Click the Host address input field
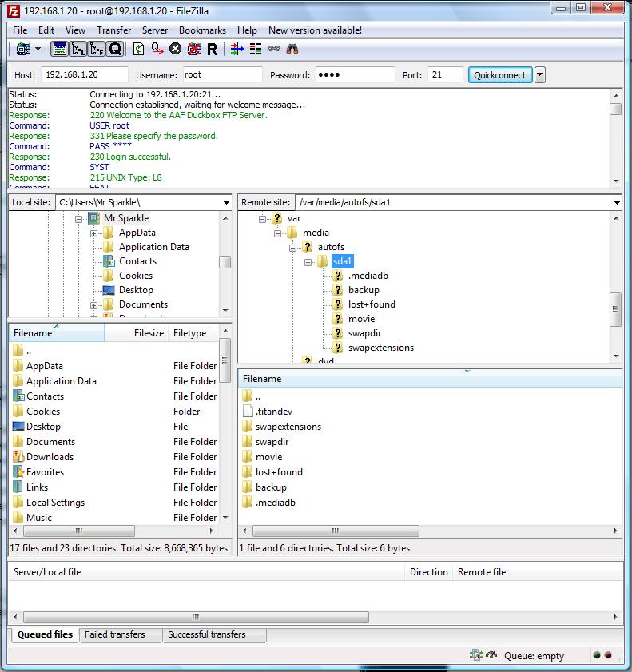Viewport: 632px width, 672px height. 84,75
